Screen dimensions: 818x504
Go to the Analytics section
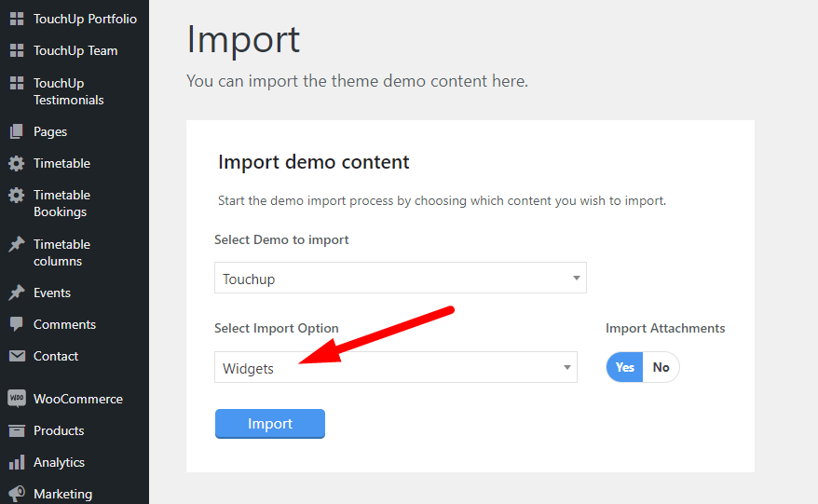pos(59,462)
